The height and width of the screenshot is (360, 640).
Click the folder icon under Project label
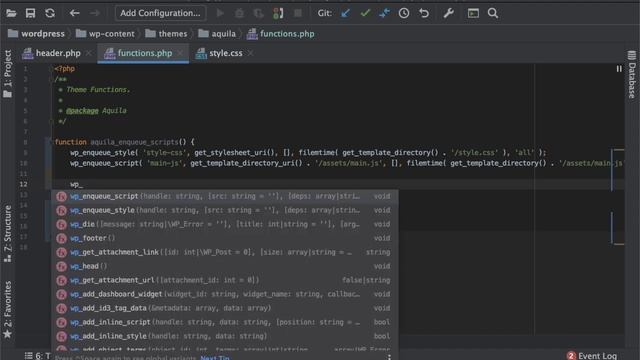[x=7, y=94]
